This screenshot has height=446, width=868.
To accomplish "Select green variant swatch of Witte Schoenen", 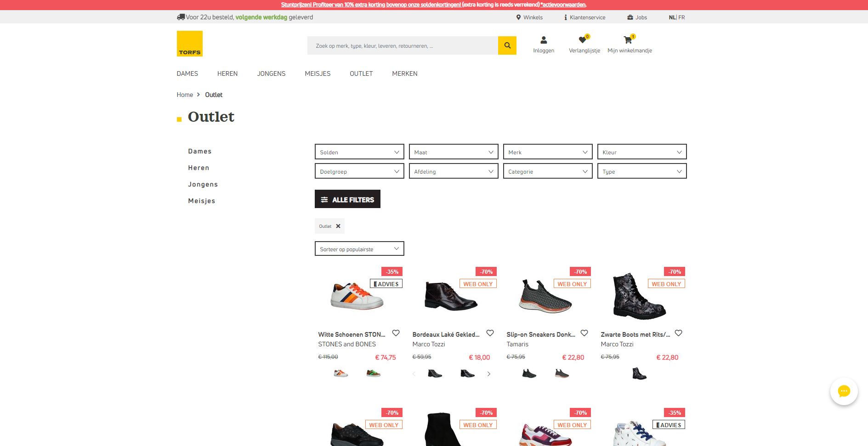I will point(374,373).
